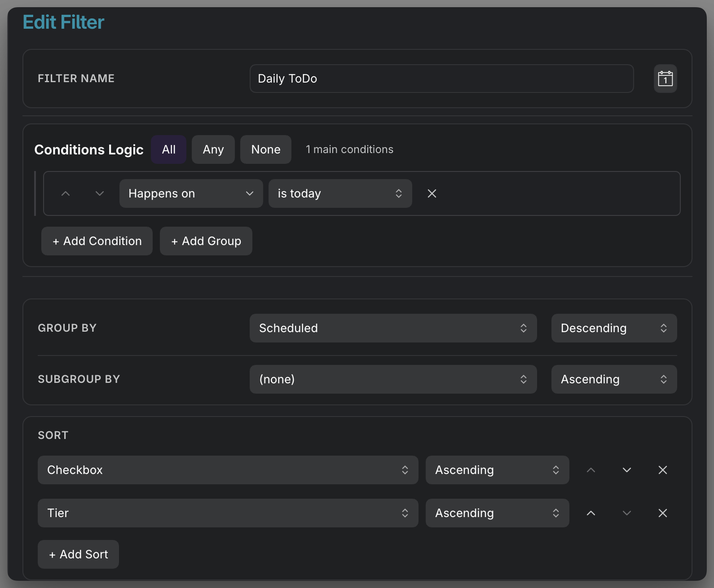Click the SUBGROUP BY label
Screen dimensions: 714x588
79,379
